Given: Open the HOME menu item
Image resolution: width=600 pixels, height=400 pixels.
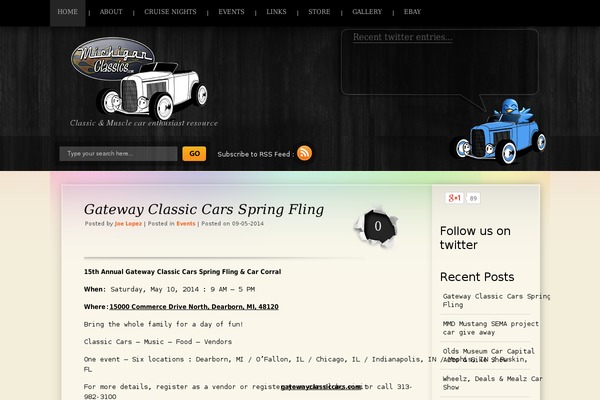Looking at the screenshot, I should click(x=68, y=12).
